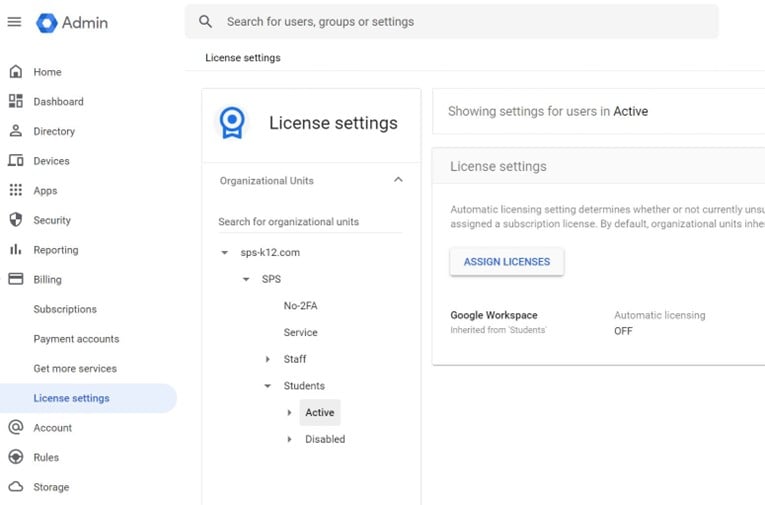This screenshot has height=505, width=765.
Task: Click the Billing card icon
Action: 16,279
